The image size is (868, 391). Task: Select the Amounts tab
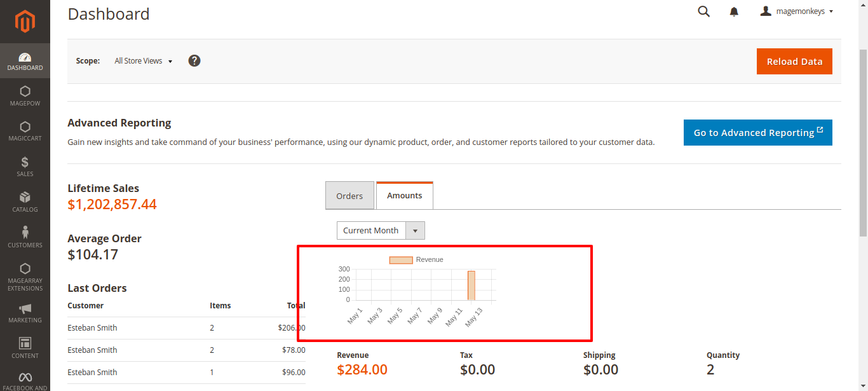pos(405,196)
